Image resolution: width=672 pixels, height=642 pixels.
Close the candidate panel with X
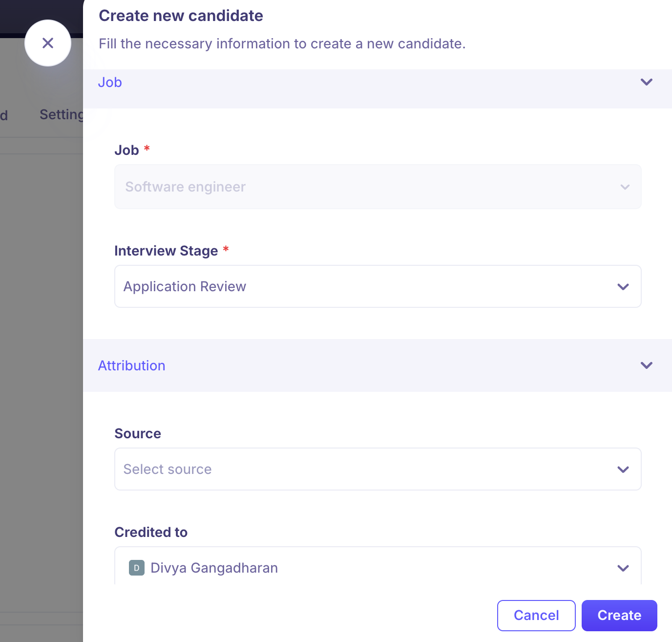[x=48, y=43]
